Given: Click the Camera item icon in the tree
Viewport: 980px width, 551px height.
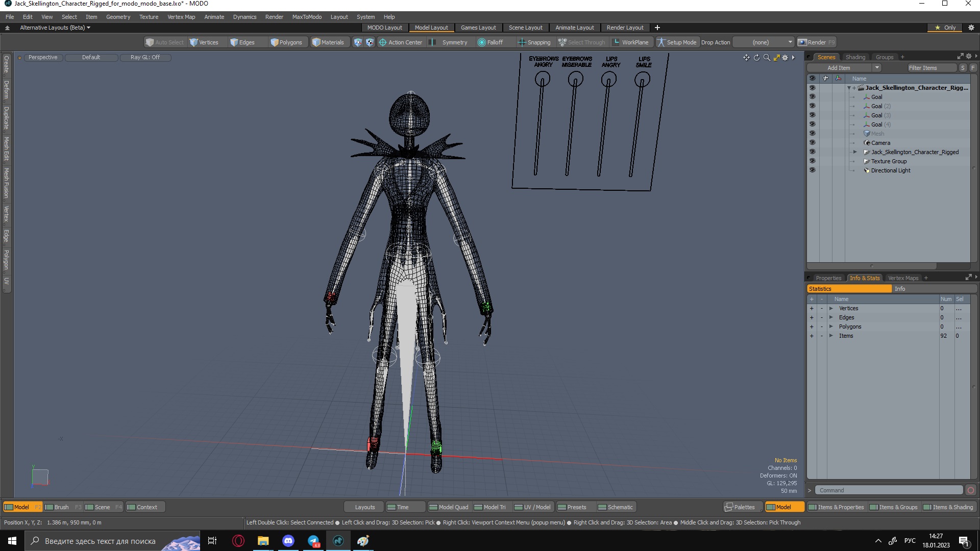Looking at the screenshot, I should 867,143.
